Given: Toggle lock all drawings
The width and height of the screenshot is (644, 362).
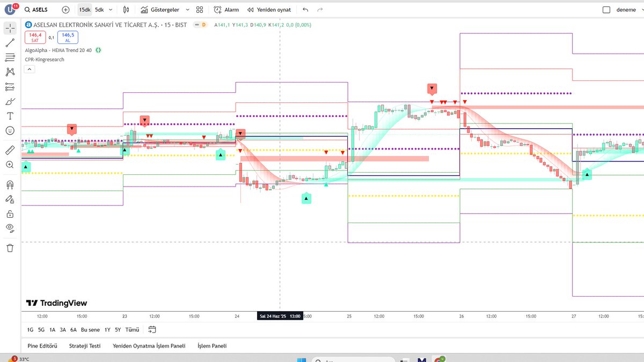Looking at the screenshot, I should click(10, 214).
